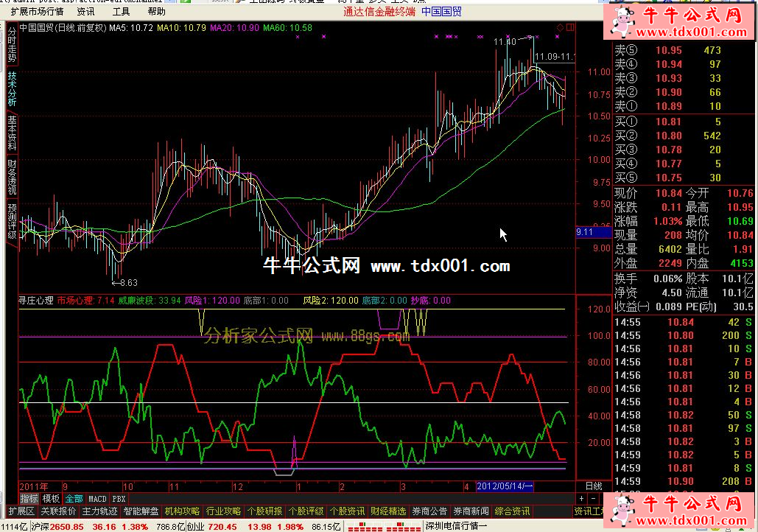This screenshot has height=532, width=758.
Task: Open 财经精选 panel
Action: 388,511
